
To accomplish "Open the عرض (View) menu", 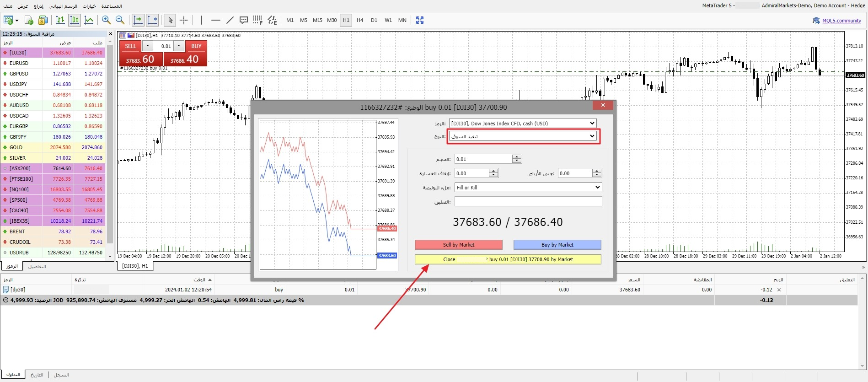I will 23,6.
